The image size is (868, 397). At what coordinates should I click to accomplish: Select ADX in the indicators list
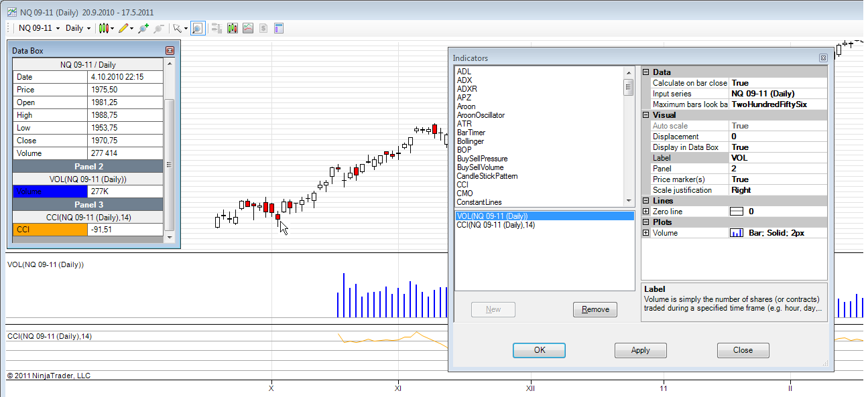click(x=464, y=80)
